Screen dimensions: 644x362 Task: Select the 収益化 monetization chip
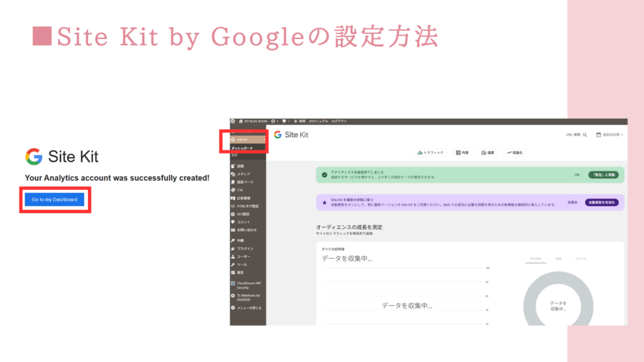point(514,153)
